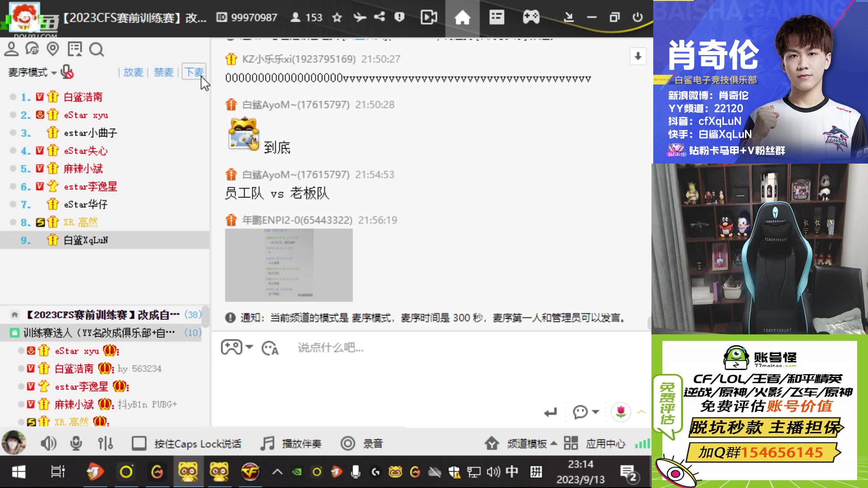Image resolution: width=868 pixels, height=488 pixels.
Task: Collapse the 2023CFS赛前训练赛 root channel
Action: tap(14, 315)
